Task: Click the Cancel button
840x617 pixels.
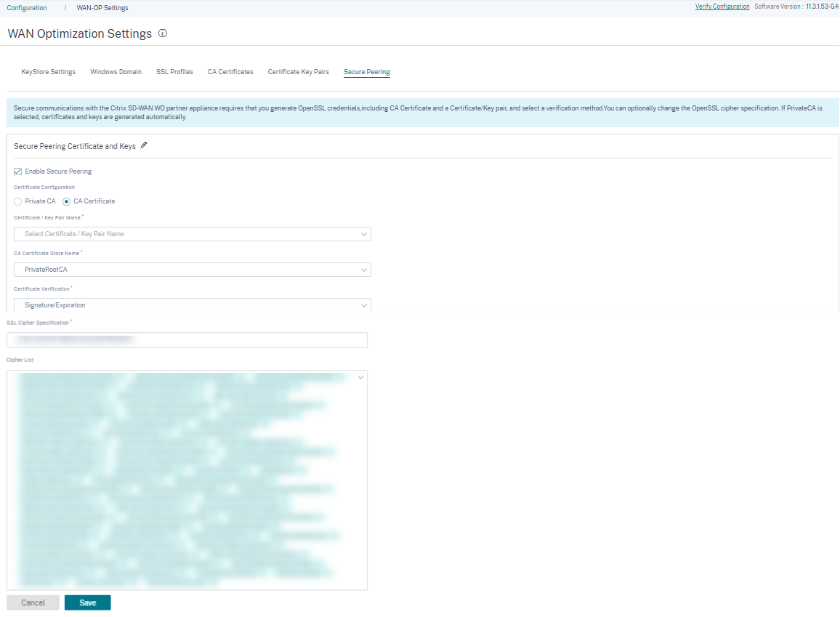Action: pos(33,602)
